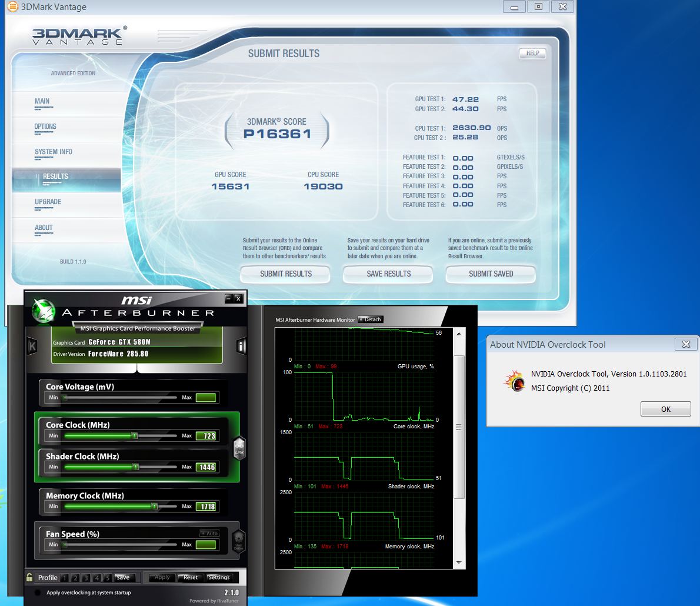Minimize the MSI Afterburner window
This screenshot has width=700, height=606.
click(x=229, y=298)
